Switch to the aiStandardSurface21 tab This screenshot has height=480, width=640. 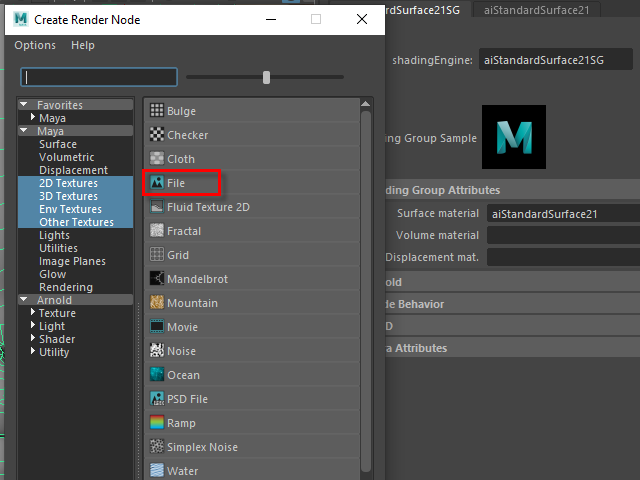(x=536, y=10)
